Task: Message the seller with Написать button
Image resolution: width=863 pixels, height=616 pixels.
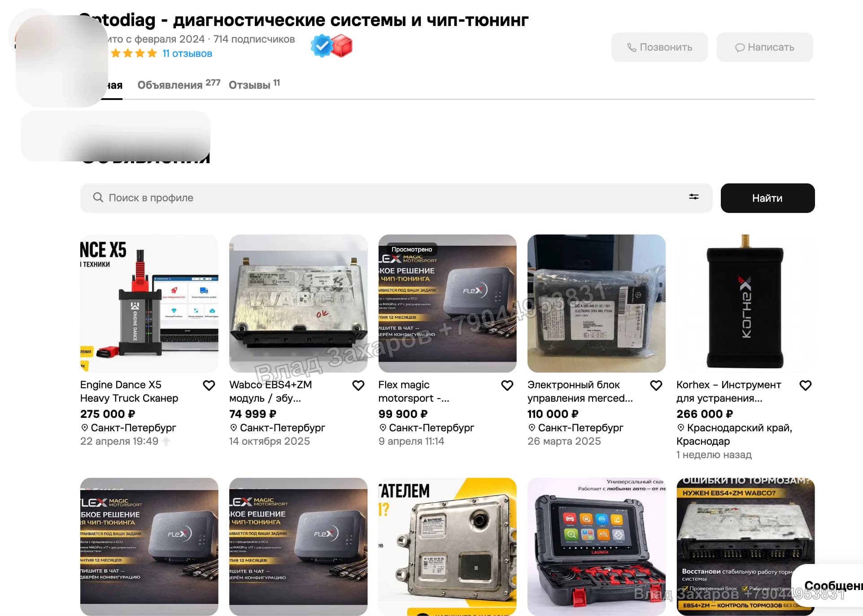Action: [x=764, y=47]
